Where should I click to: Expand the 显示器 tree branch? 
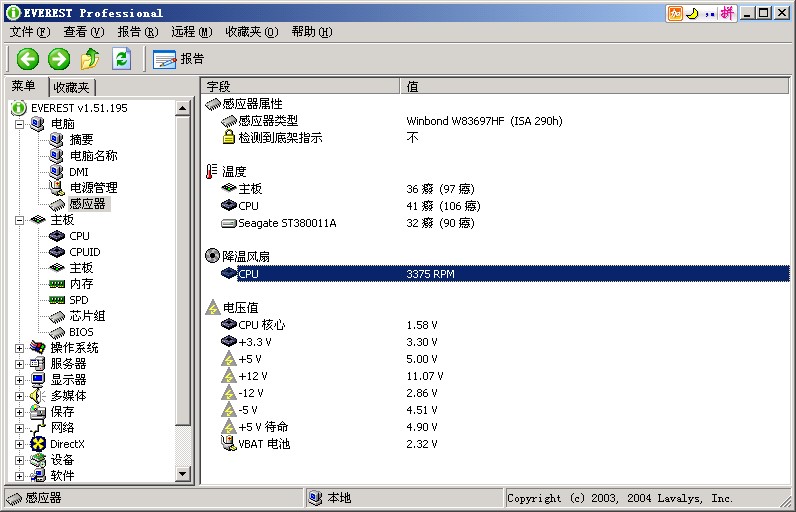19,380
